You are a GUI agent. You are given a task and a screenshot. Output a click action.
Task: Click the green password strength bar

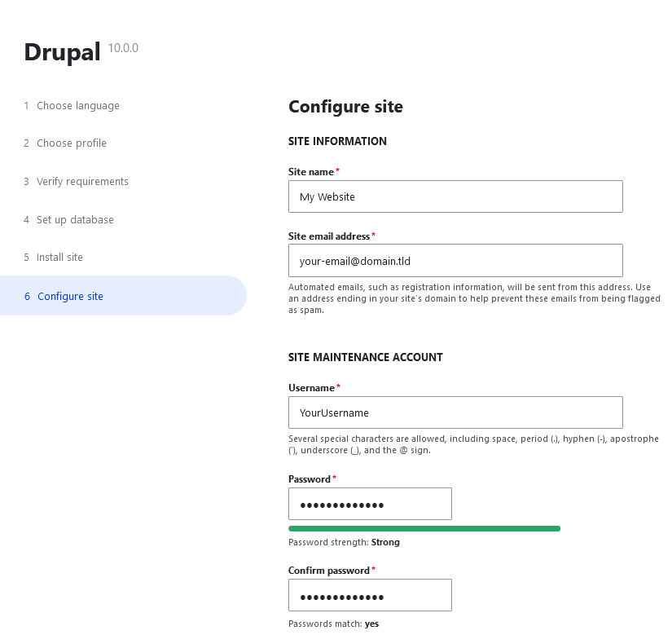coord(424,528)
